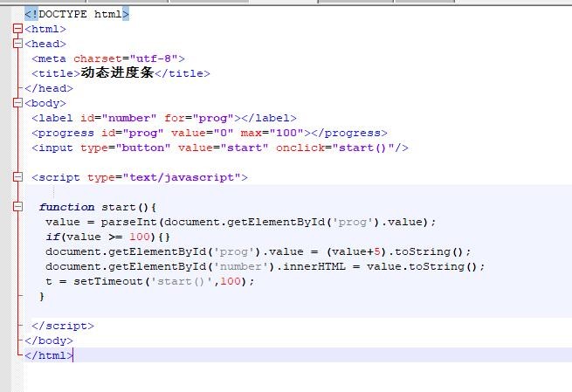Screen dimensions: 572x392
Task: Click the setTimeout('start()',100) line
Action: [x=149, y=281]
